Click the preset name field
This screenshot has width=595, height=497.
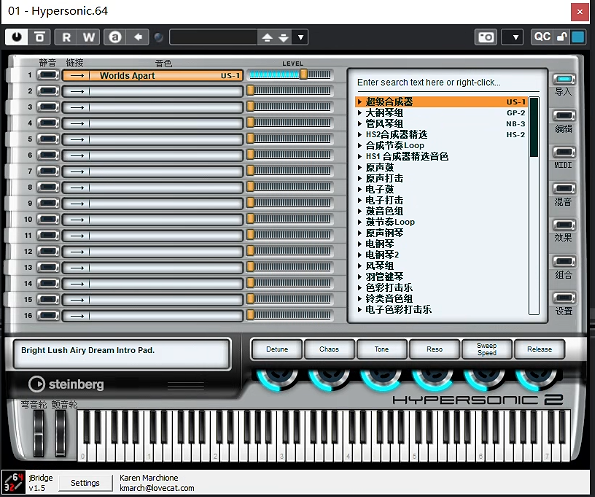[214, 37]
